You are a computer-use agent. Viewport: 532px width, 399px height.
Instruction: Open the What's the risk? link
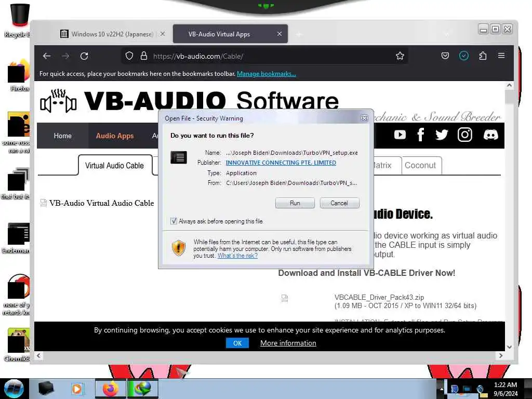[237, 256]
